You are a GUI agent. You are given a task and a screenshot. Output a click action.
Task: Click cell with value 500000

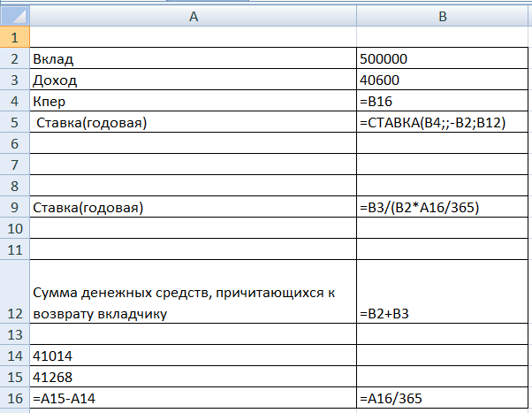pyautogui.click(x=443, y=58)
